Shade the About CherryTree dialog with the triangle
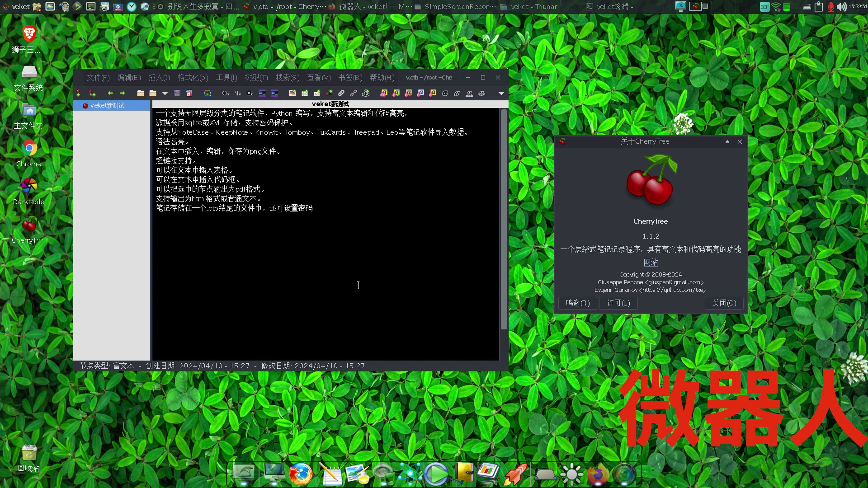The image size is (868, 488). click(727, 141)
